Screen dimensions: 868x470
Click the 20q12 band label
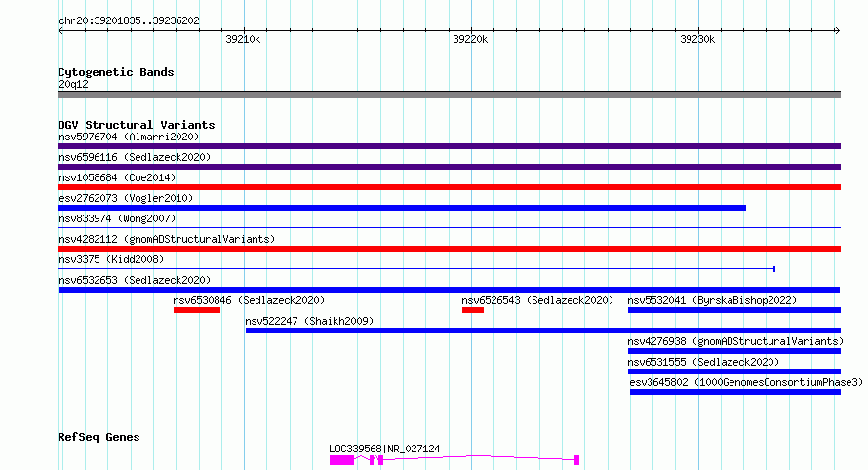tap(73, 84)
